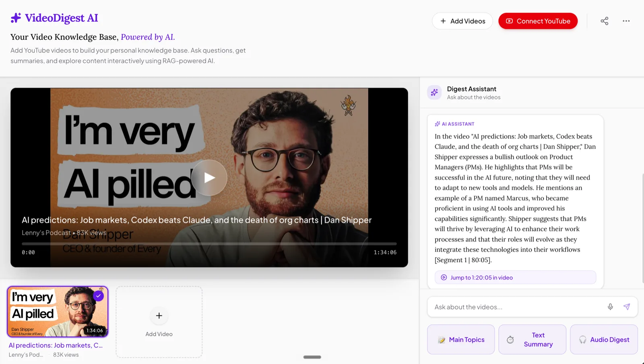Generate Text Summary

click(x=532, y=339)
